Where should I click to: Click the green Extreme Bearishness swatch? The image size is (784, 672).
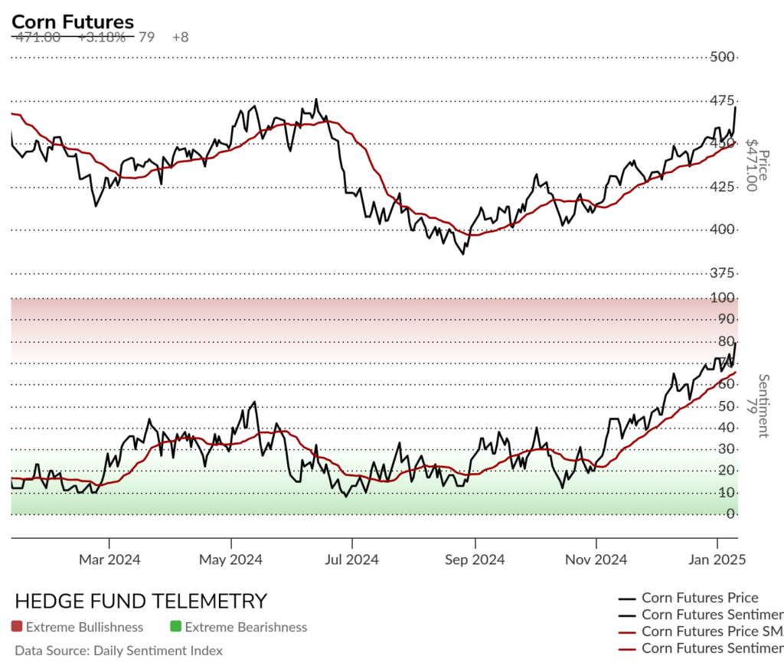(x=175, y=626)
